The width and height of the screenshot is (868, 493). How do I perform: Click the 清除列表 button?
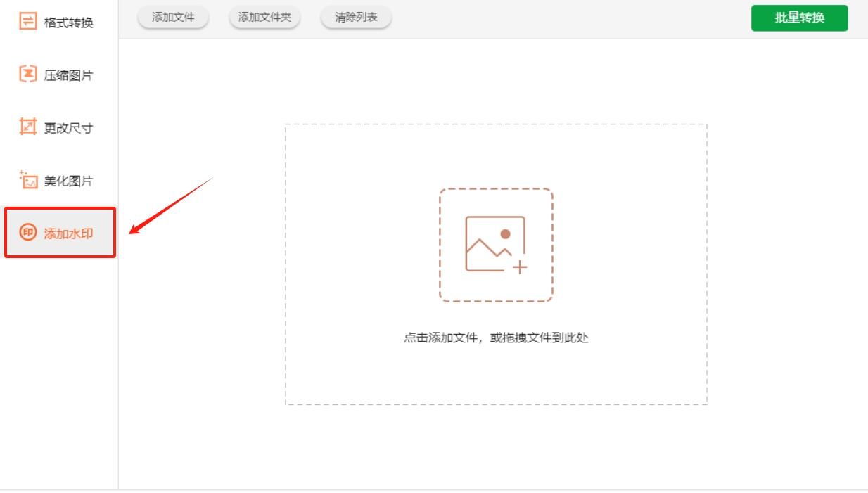click(356, 18)
